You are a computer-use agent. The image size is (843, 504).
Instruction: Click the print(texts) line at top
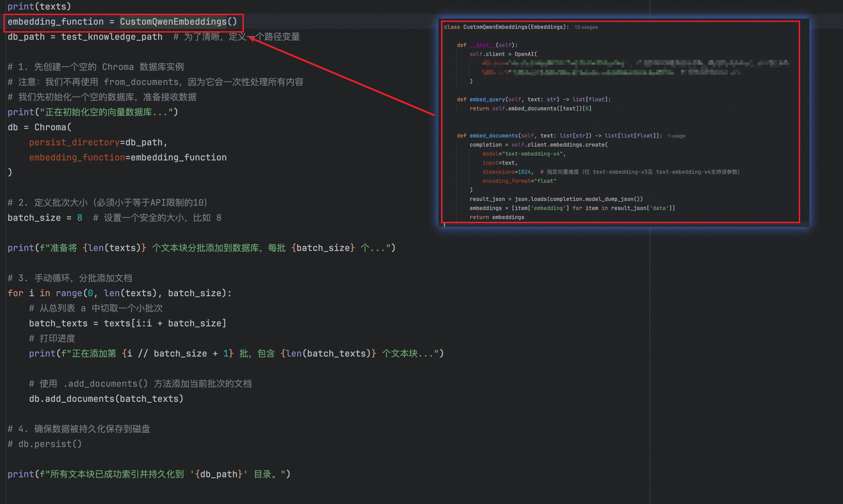coord(39,7)
